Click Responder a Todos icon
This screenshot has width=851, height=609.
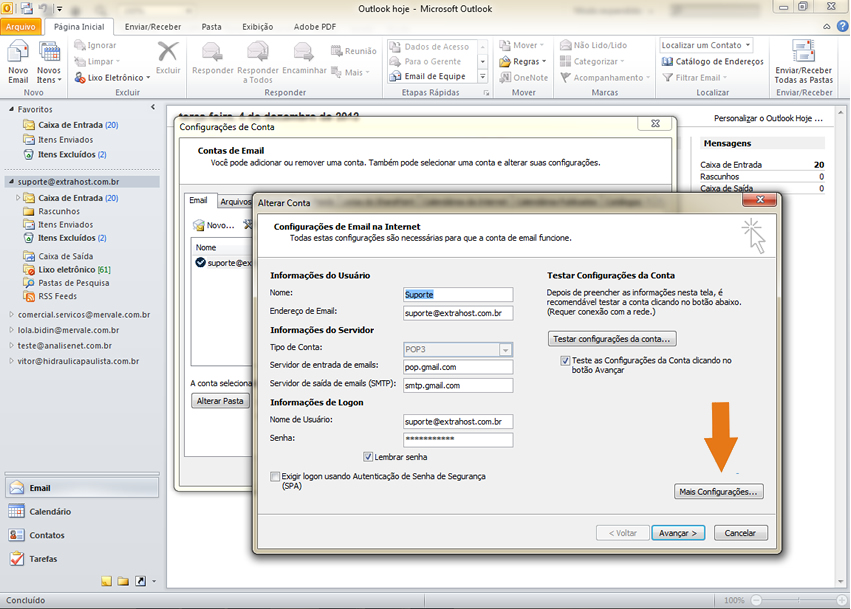[258, 52]
